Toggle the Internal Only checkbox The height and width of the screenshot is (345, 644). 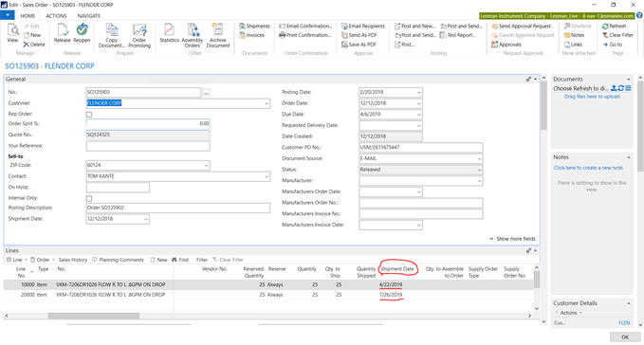pos(89,198)
